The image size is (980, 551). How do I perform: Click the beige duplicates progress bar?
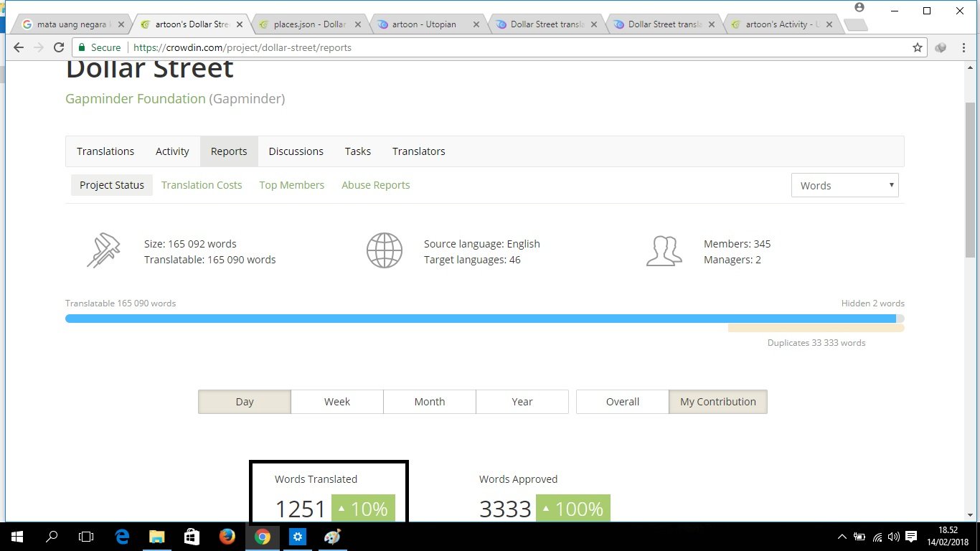click(816, 328)
